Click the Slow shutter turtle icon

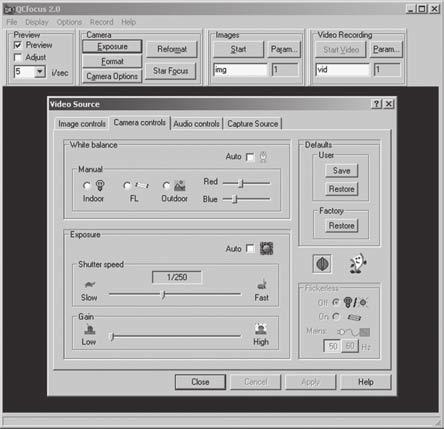tap(90, 284)
